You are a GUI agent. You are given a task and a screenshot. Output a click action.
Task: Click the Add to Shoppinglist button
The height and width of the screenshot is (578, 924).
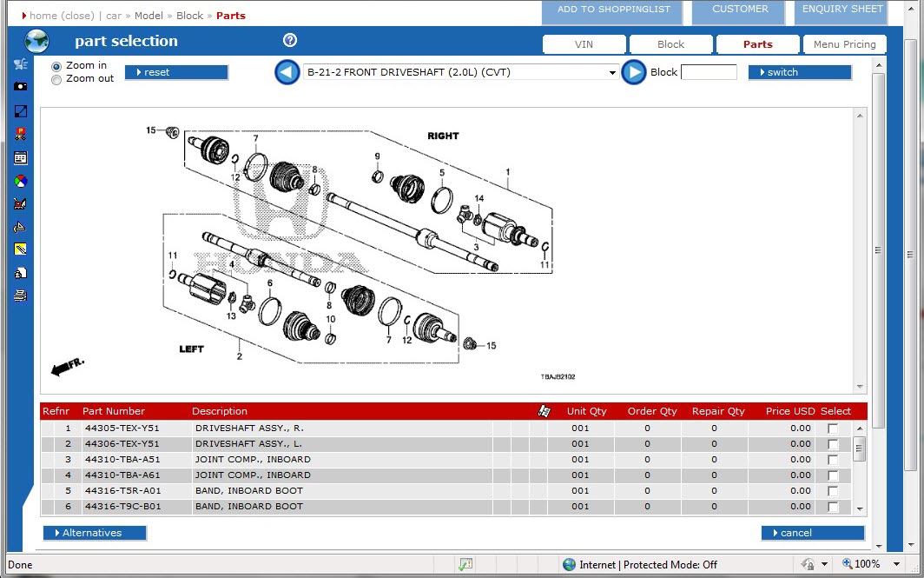613,10
